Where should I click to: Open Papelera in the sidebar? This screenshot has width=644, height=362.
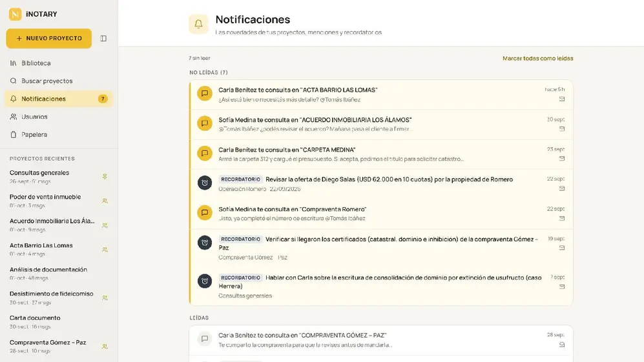[59, 135]
